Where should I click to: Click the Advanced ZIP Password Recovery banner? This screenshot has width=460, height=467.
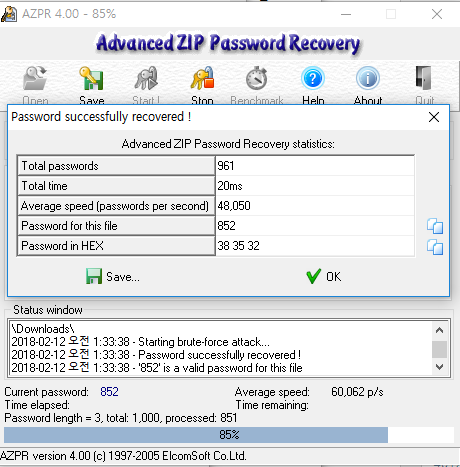pos(228,43)
